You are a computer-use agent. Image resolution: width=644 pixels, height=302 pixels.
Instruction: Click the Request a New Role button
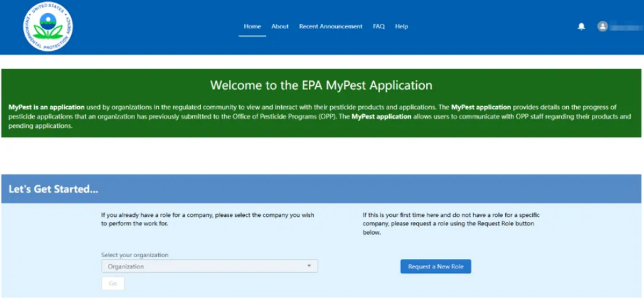click(x=435, y=266)
